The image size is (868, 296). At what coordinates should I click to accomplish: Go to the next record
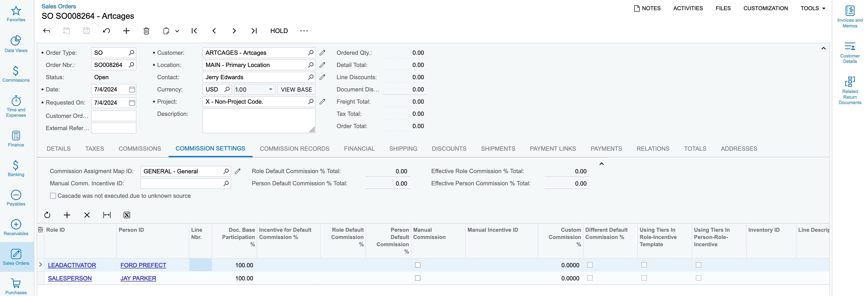click(x=234, y=31)
